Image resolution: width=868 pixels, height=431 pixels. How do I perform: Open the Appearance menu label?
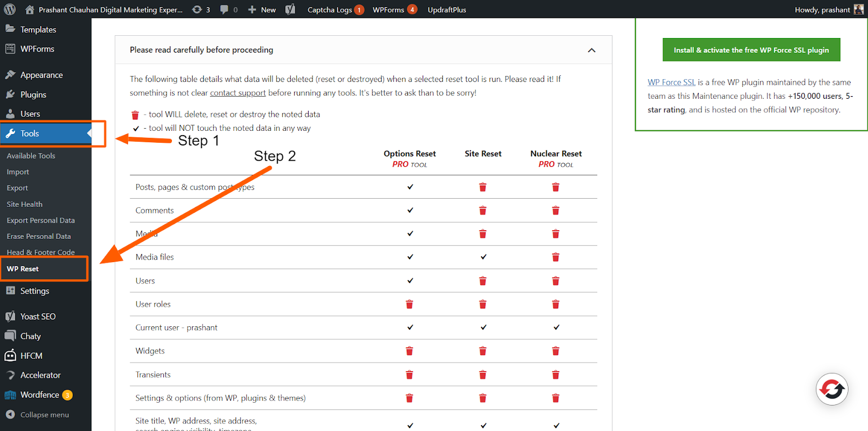(42, 75)
